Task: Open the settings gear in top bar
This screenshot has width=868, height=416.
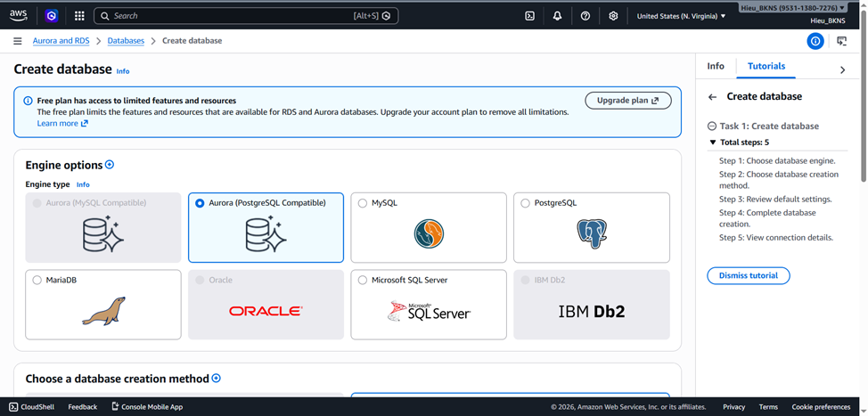Action: (613, 16)
